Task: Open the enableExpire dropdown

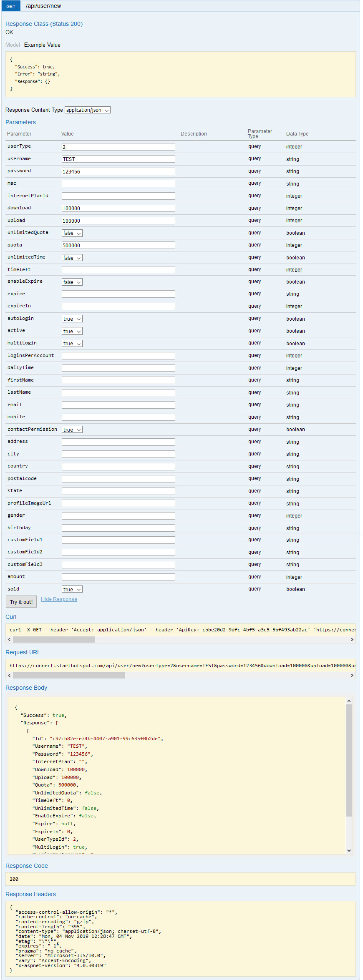Action: tap(72, 282)
